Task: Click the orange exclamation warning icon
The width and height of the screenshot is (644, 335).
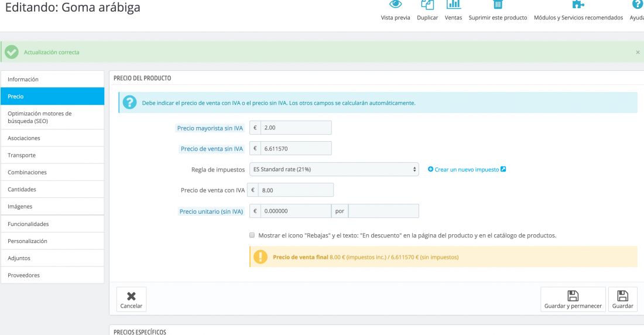Action: [261, 257]
